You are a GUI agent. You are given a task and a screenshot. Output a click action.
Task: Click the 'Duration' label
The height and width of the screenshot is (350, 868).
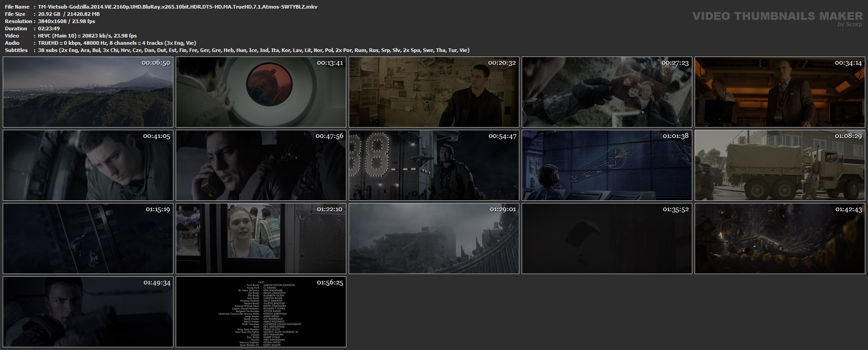[16, 28]
